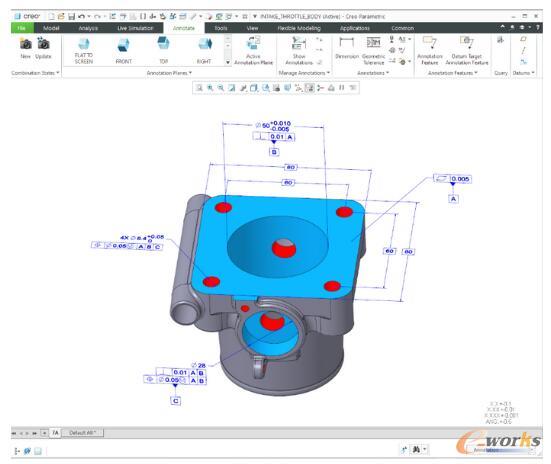Screen dimensions: 551x464
Task: Click web browser globe icon in status bar
Action: [27, 451]
